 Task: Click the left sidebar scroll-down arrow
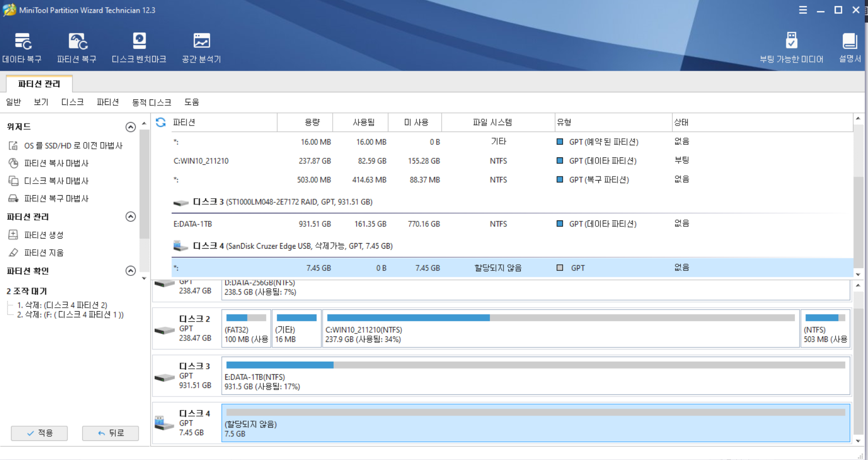click(144, 278)
